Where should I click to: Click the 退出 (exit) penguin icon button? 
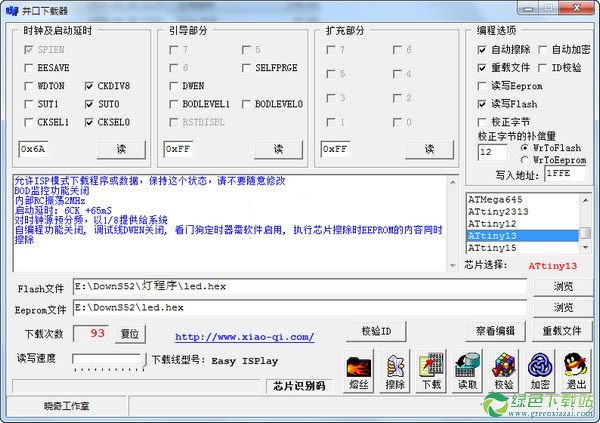click(x=576, y=371)
